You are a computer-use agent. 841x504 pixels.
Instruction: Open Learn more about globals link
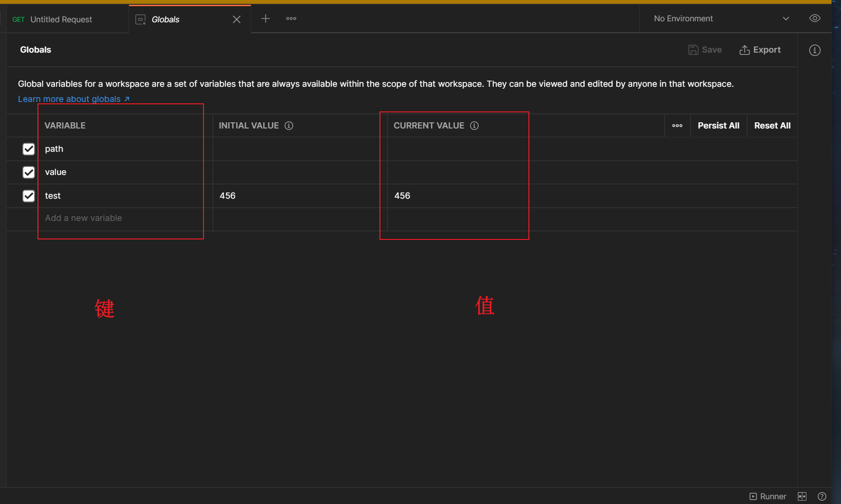[74, 99]
